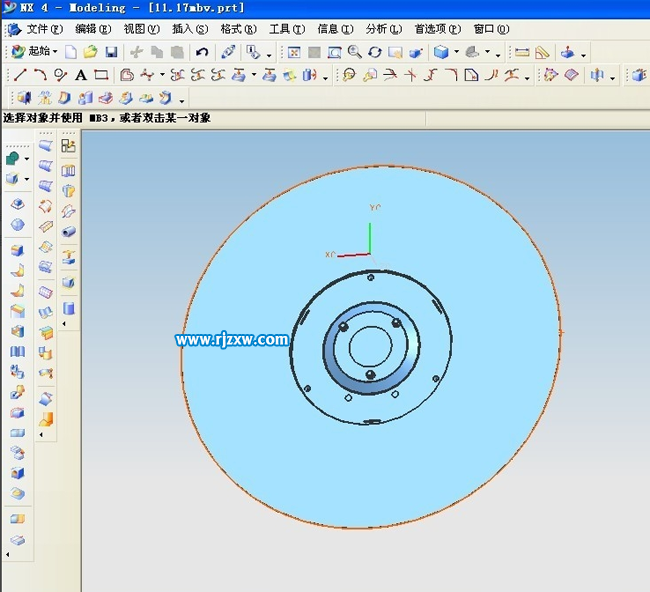Open the shaded rendering style dropdown arrow

point(457,52)
